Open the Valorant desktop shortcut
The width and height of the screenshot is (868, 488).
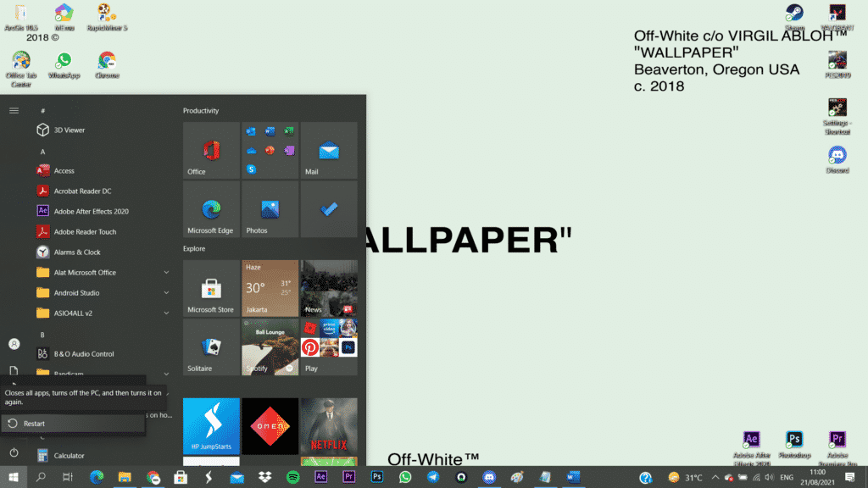pyautogui.click(x=837, y=17)
